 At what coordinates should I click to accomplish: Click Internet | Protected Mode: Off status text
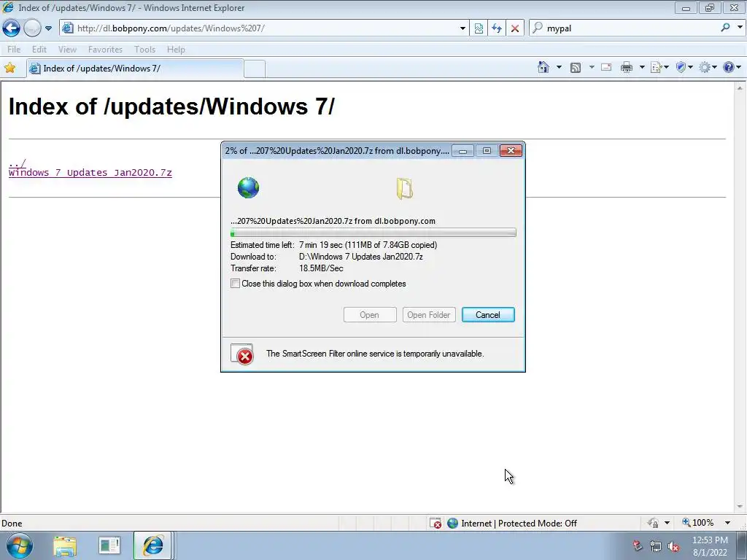pos(519,523)
